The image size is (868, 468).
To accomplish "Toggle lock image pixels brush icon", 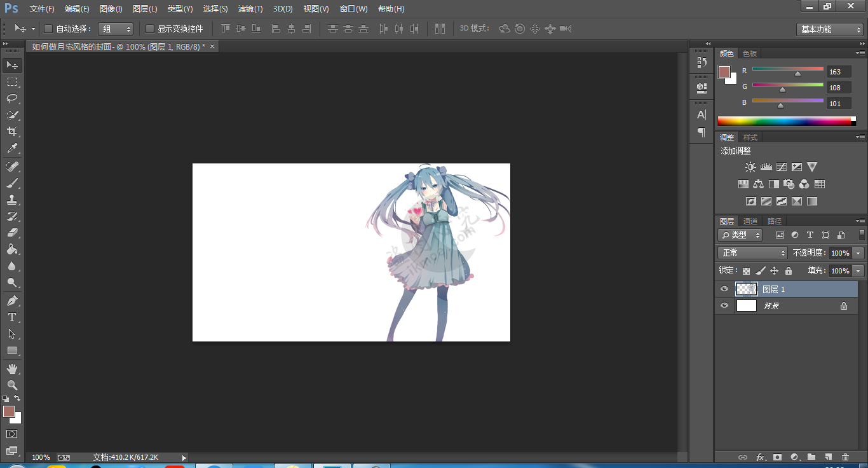I will tap(761, 271).
